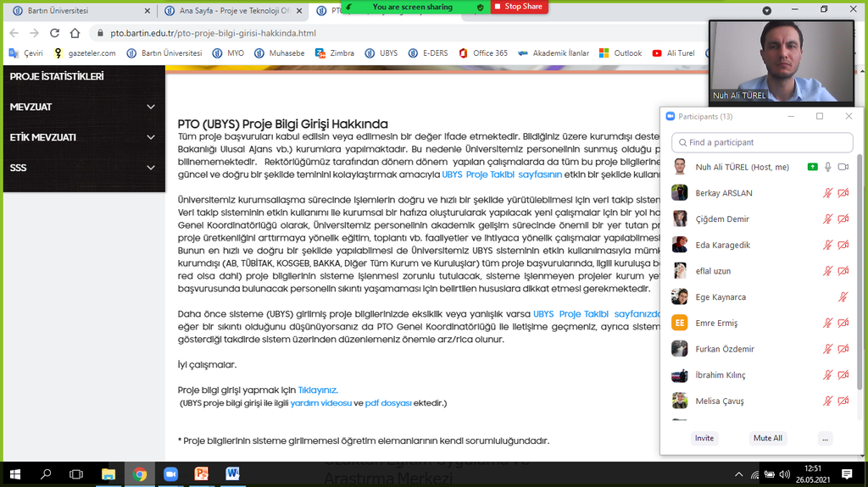This screenshot has height=487, width=868.
Task: Reload the page in Chrome
Action: pyautogui.click(x=54, y=33)
